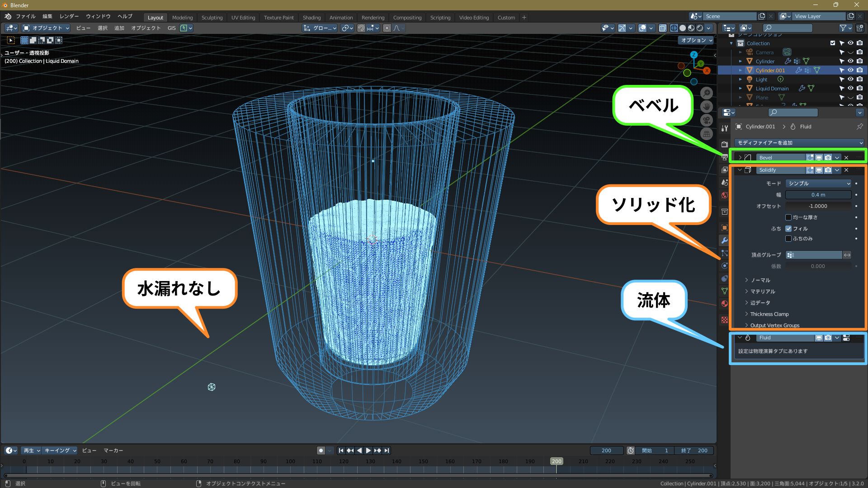868x488 pixels.
Task: Click the viewport zoom magnifier gizmo icon
Action: 707,93
